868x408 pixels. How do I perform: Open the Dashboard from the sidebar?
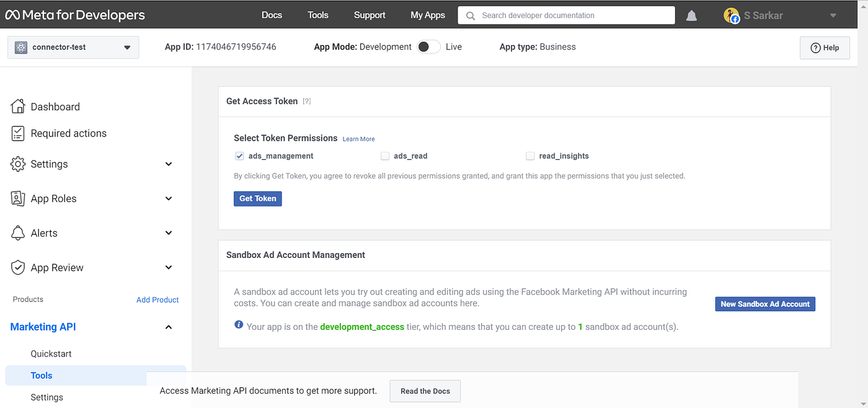point(55,106)
